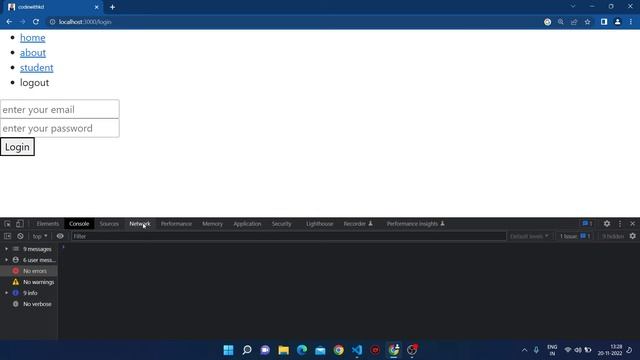Switch to the Performance tab
640x360 pixels.
(176, 224)
